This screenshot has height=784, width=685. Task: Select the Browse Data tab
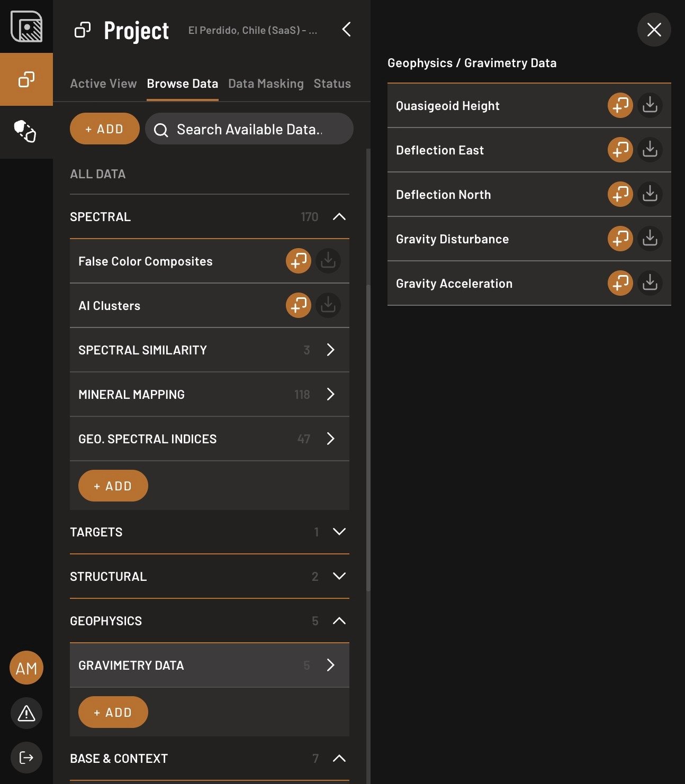tap(183, 84)
